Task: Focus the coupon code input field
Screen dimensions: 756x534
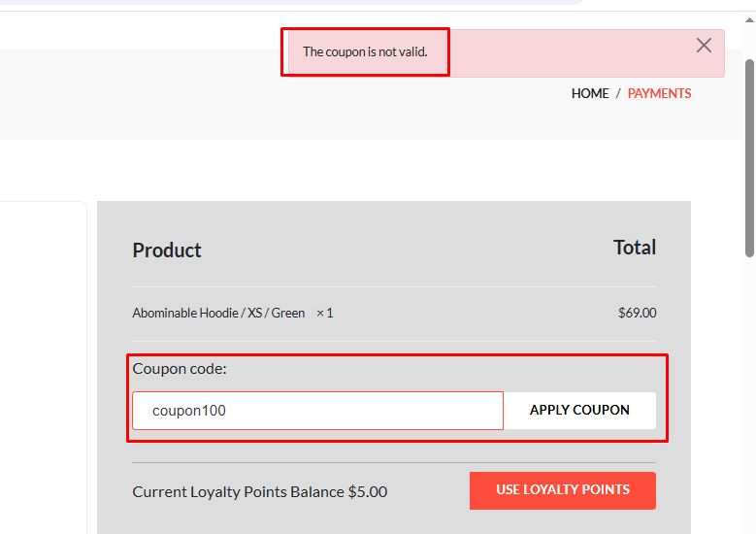Action: point(317,411)
